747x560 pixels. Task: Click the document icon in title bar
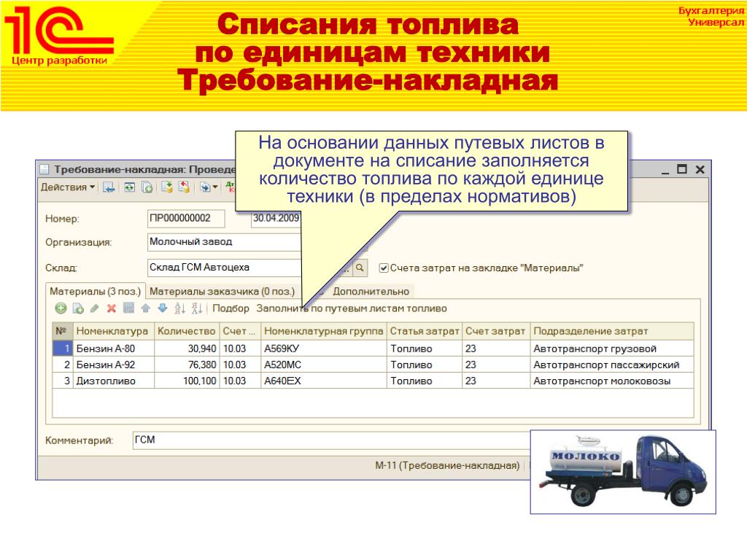(x=44, y=169)
